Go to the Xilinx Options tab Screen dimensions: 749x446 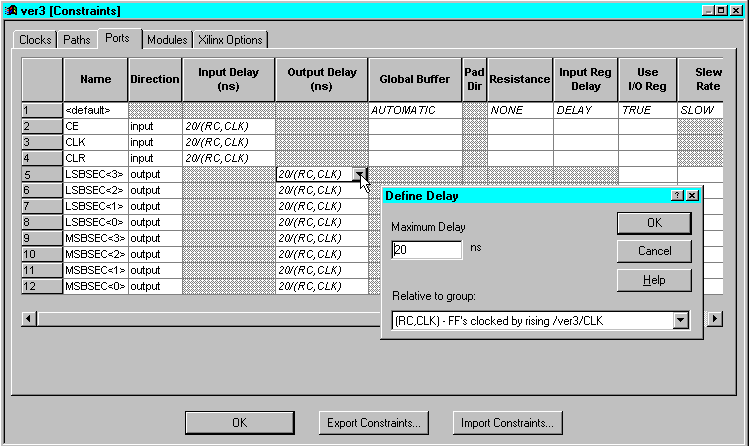(x=230, y=40)
